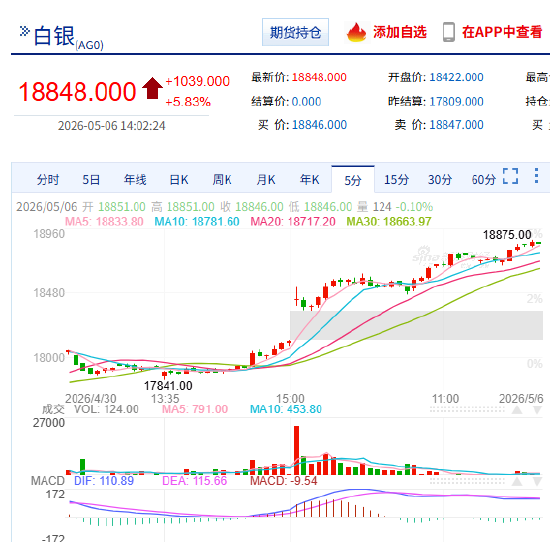Click the MA20: 18717.20 label
The height and width of the screenshot is (542, 550).
[293, 222]
